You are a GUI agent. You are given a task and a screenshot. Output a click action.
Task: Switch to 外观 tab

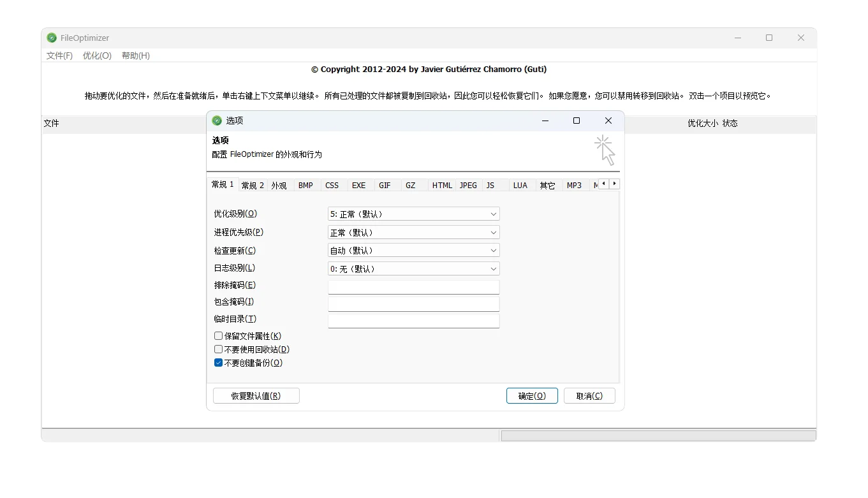[x=279, y=186]
